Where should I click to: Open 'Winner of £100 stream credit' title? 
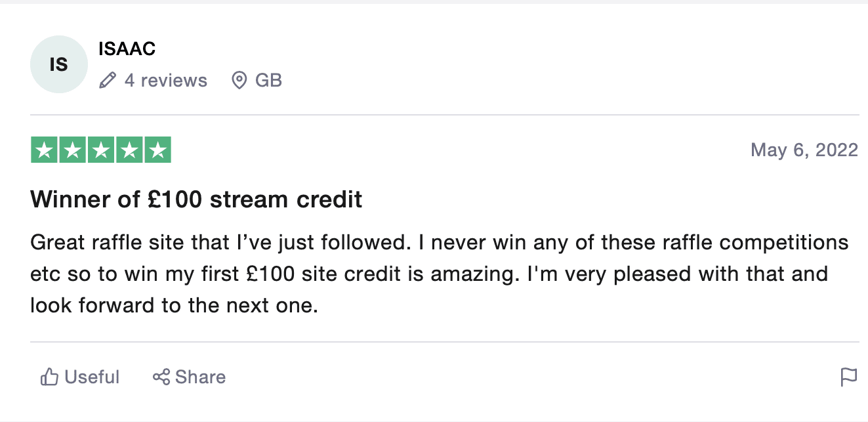196,200
